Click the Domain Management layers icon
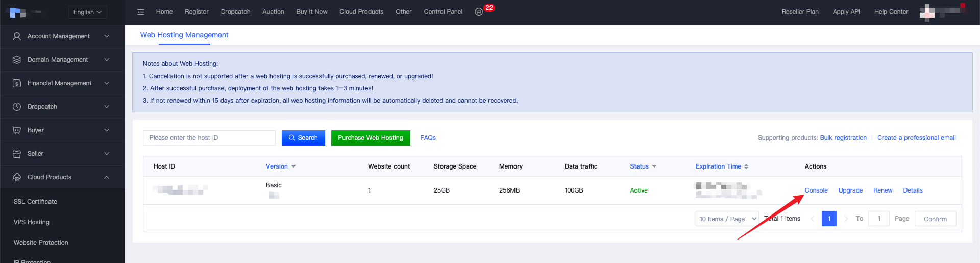980x263 pixels. pos(17,60)
